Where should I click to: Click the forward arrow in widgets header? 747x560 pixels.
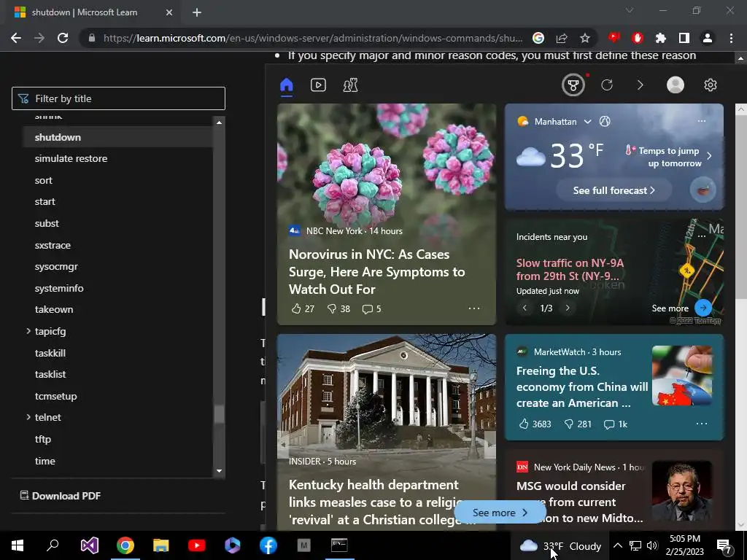click(640, 85)
